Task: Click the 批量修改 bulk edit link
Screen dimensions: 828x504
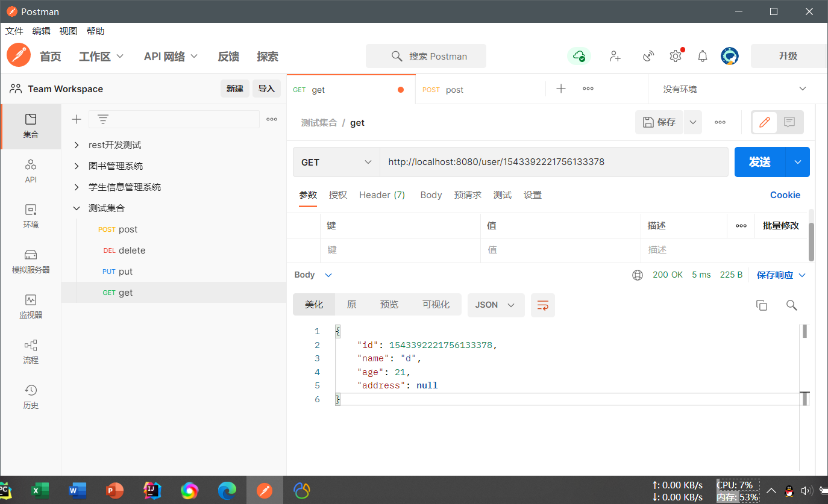Action: [x=781, y=226]
